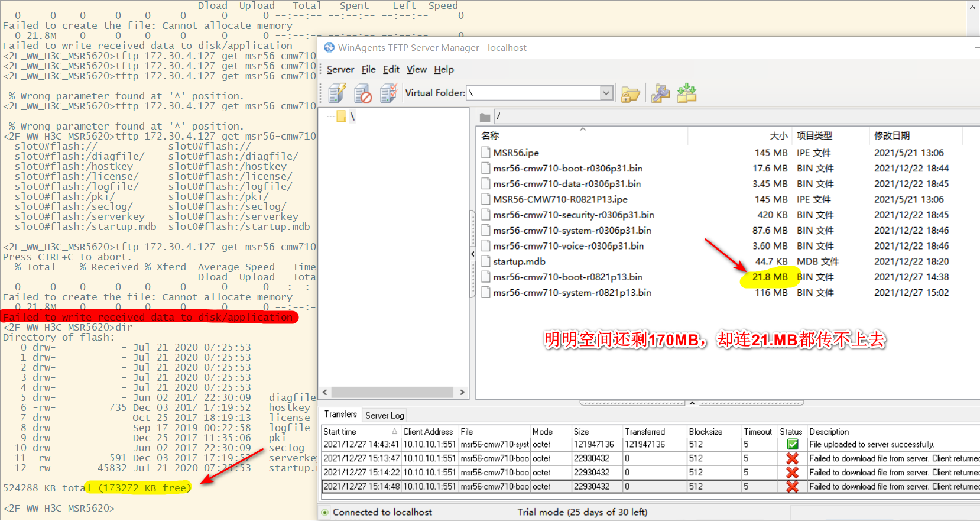Screen dimensions: 980x521
Task: Click '524288 KB total' line in terminal
Action: [x=98, y=488]
